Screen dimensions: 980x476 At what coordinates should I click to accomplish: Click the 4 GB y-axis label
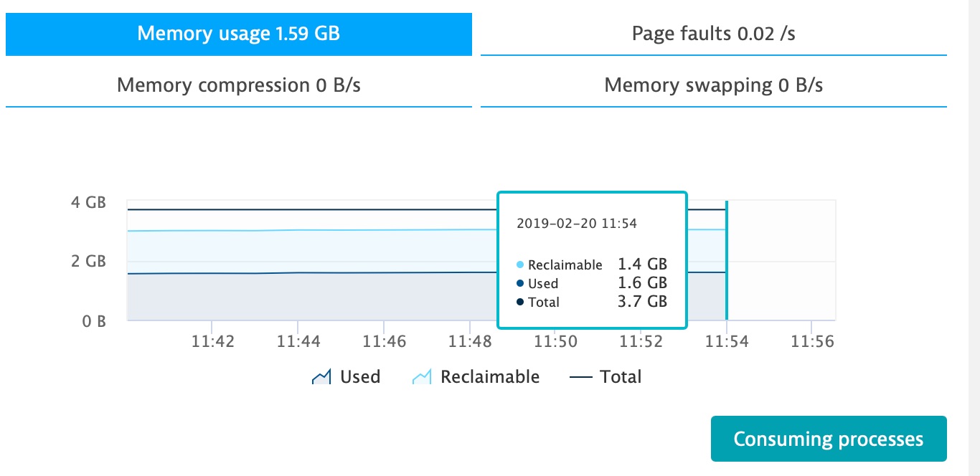89,203
